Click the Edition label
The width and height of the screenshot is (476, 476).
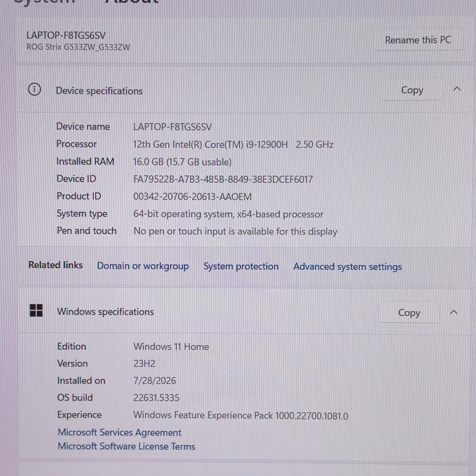tap(72, 346)
